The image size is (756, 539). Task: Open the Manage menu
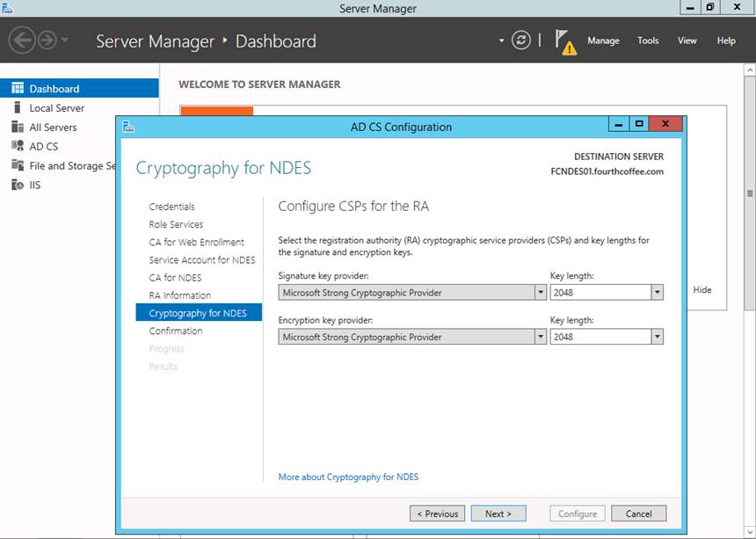(x=603, y=40)
